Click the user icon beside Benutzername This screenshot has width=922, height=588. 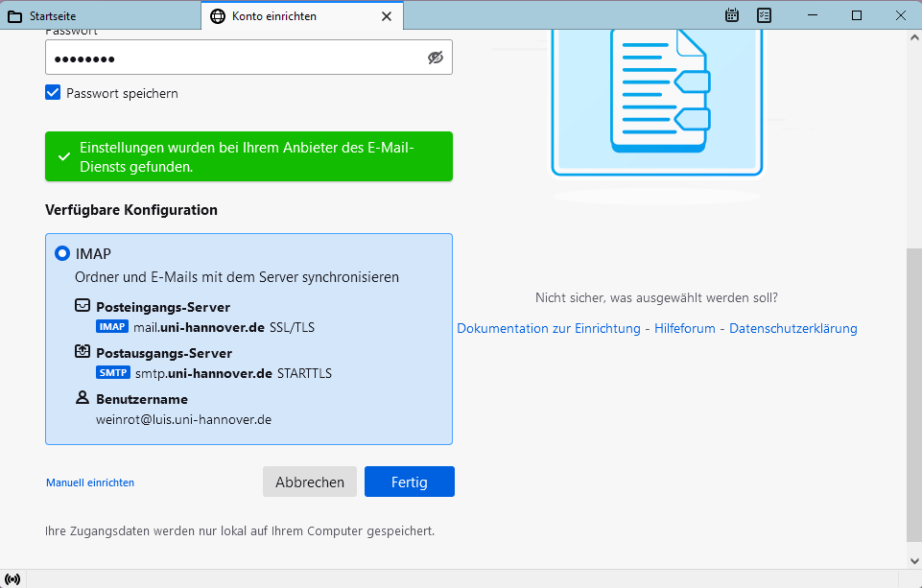coord(83,398)
